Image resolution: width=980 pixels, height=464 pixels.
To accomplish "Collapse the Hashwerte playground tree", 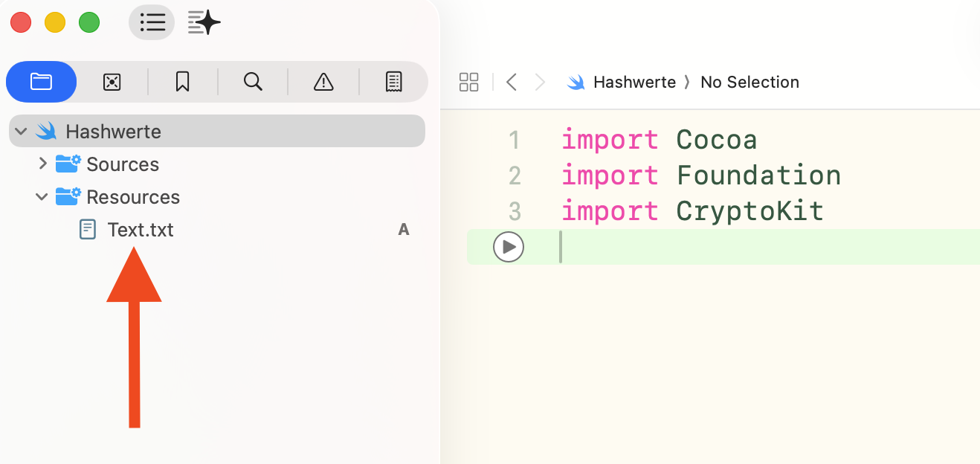I will coord(22,132).
